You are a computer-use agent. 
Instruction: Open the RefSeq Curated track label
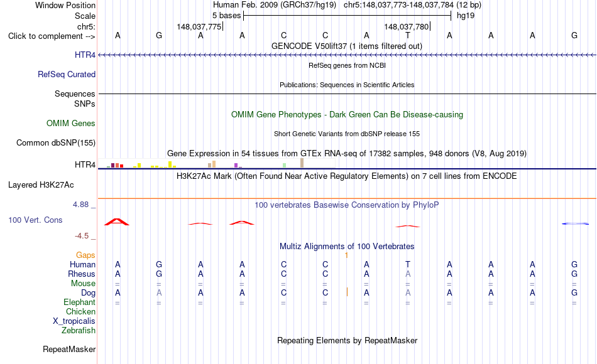pos(67,74)
